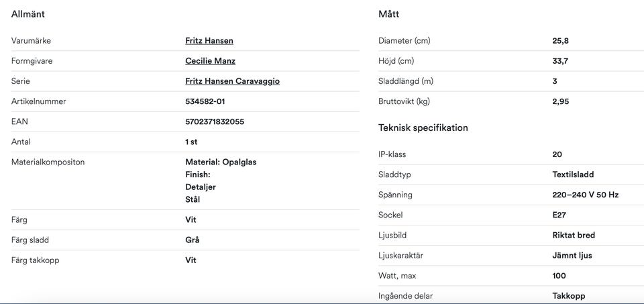Click the Ingående delar value Takkopp
This screenshot has width=644, height=304.
coord(569,296)
